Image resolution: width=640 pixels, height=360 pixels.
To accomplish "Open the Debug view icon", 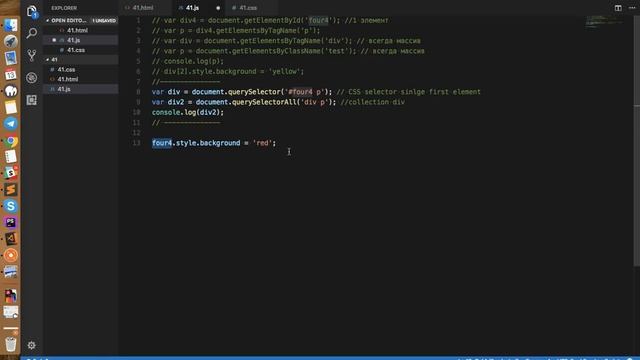I will [32, 78].
